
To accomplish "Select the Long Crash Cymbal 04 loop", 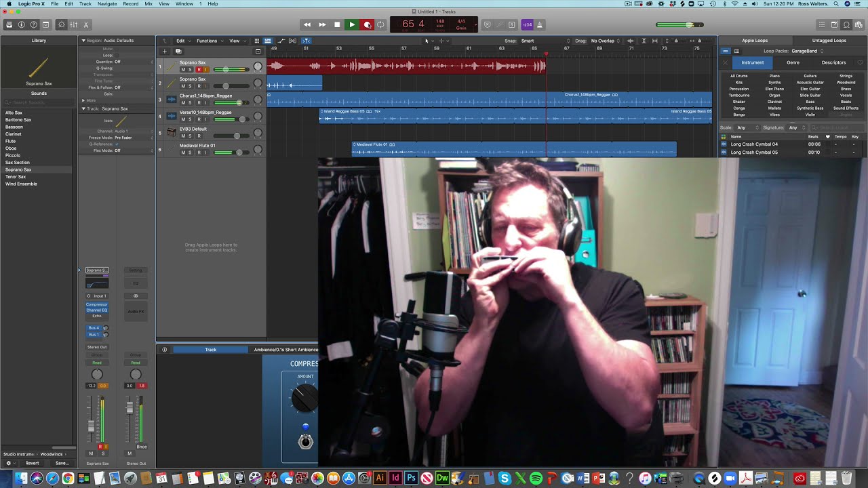I will pos(754,144).
